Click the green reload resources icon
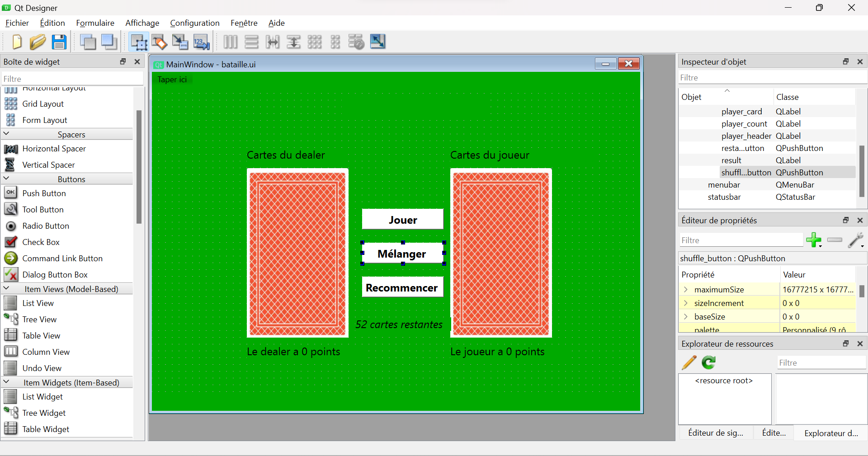Viewport: 868px width, 456px height. point(708,362)
